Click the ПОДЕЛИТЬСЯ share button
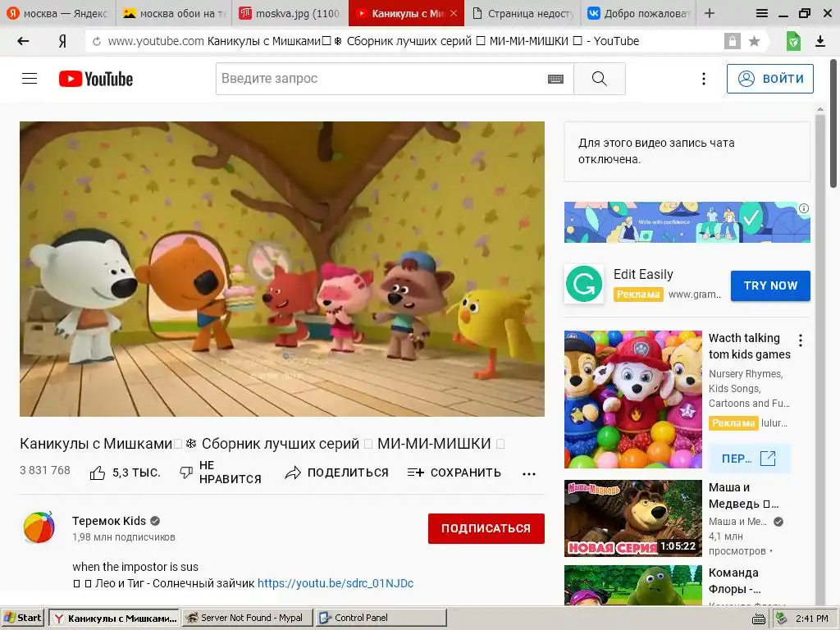Viewport: 840px width, 630px height. click(336, 472)
